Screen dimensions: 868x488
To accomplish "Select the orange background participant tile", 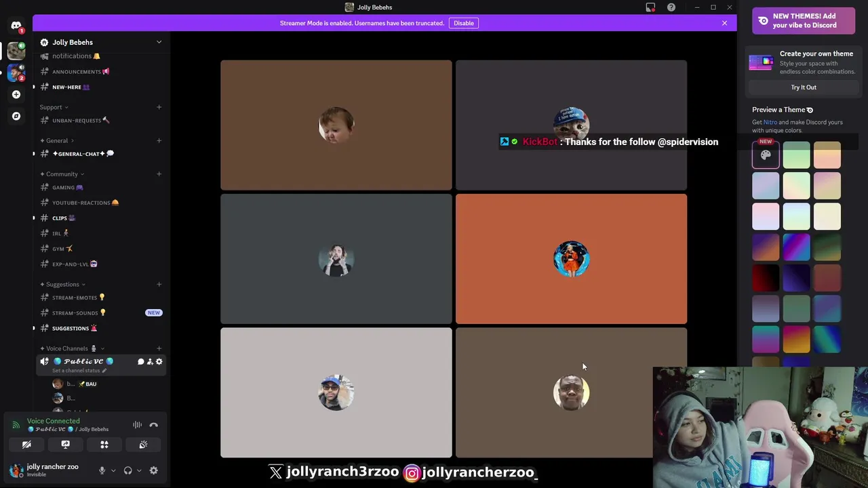I will [571, 259].
